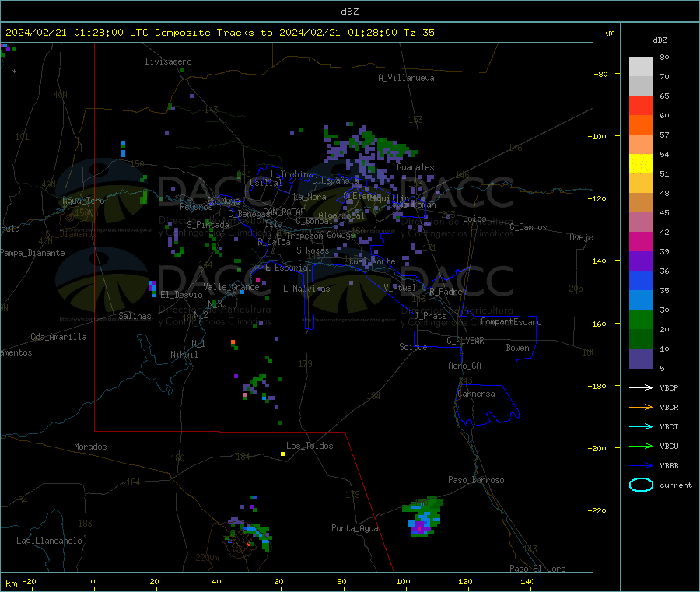Viewport: 700px width, 592px height.
Task: Click the G_Campos place label
Action: click(528, 227)
